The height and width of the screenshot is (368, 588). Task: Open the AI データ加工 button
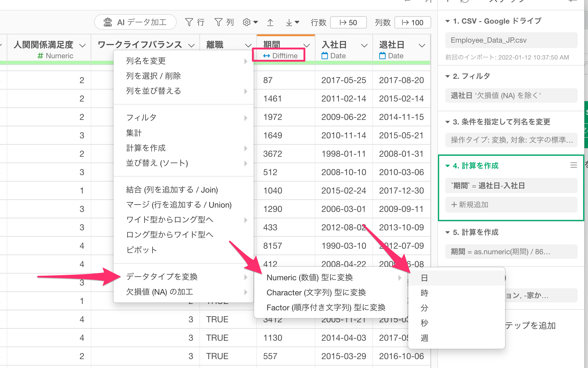click(135, 22)
